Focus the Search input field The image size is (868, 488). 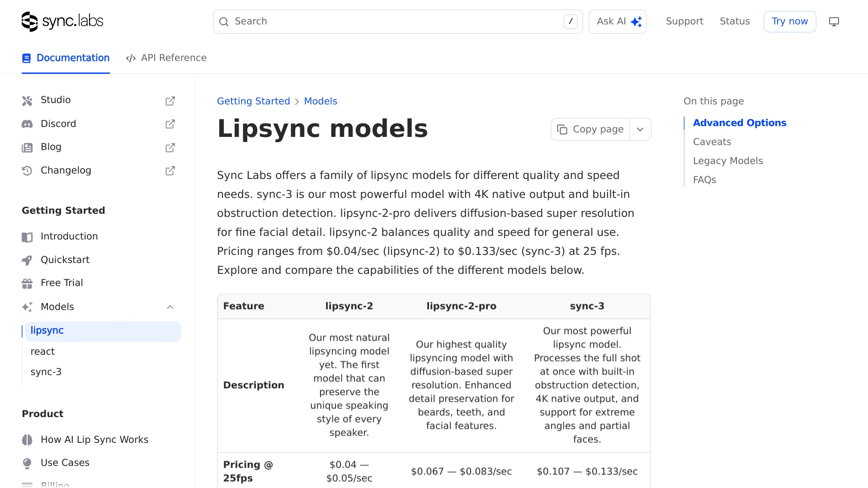click(398, 22)
